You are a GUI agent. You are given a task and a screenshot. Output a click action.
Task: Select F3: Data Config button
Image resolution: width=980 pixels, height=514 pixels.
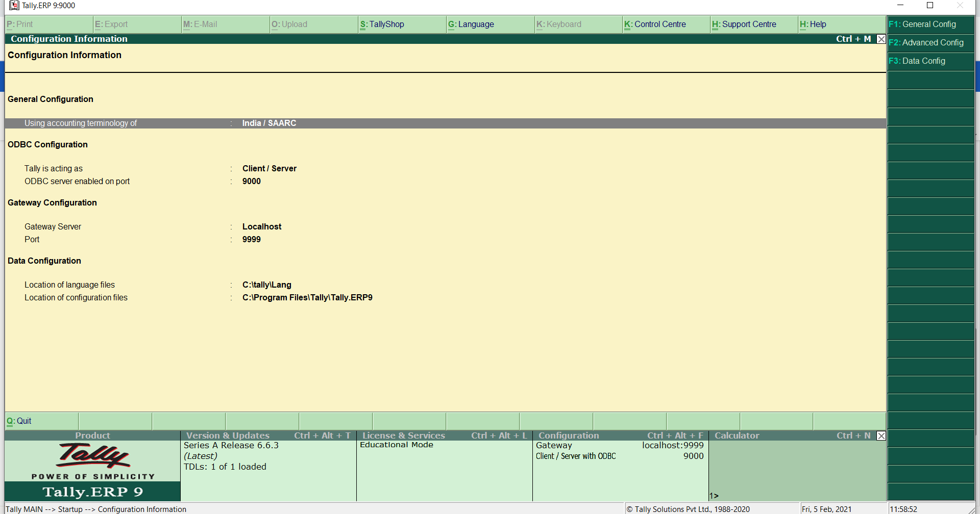coord(930,61)
